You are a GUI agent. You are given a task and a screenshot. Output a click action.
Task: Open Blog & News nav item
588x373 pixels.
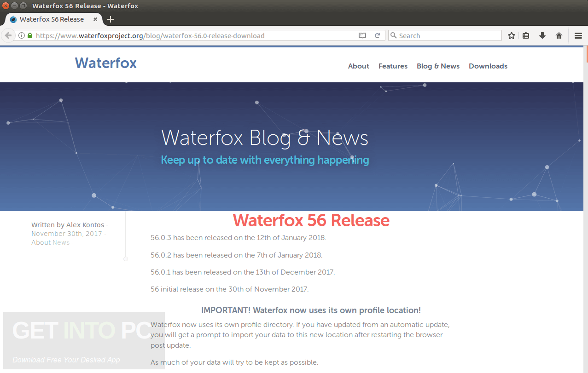438,66
